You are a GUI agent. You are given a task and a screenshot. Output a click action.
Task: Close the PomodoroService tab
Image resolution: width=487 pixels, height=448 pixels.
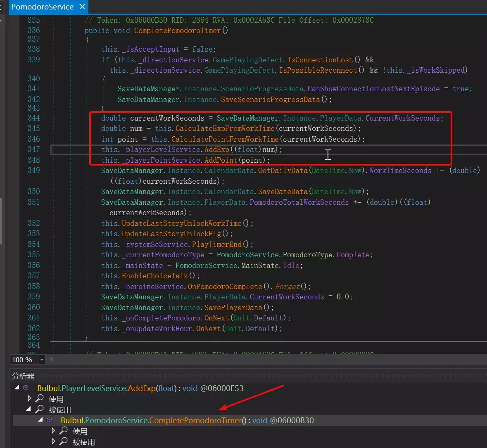coord(82,7)
